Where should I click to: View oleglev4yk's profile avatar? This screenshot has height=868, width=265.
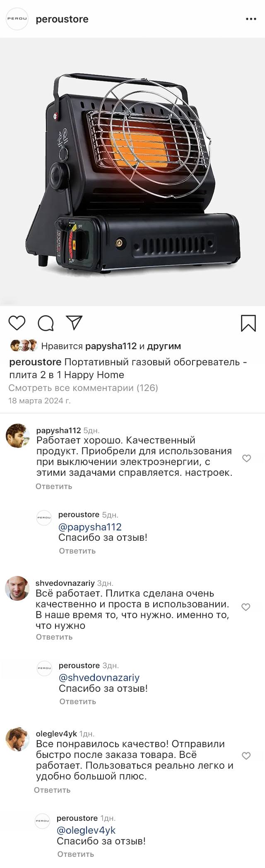(17, 739)
